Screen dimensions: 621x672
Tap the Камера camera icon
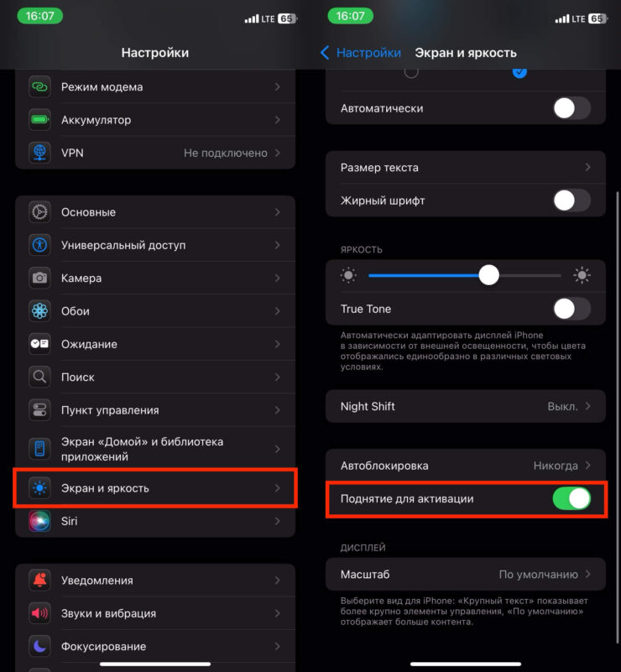tap(39, 278)
